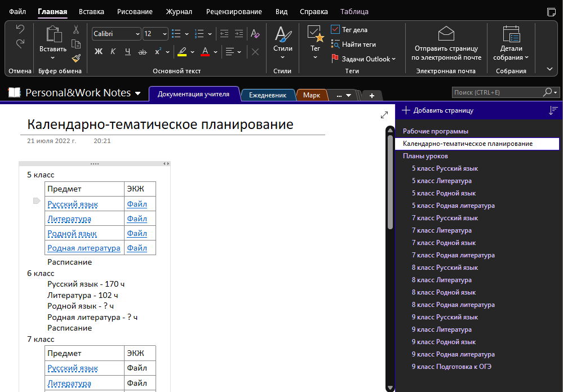Open the Файл menu

pyautogui.click(x=17, y=11)
